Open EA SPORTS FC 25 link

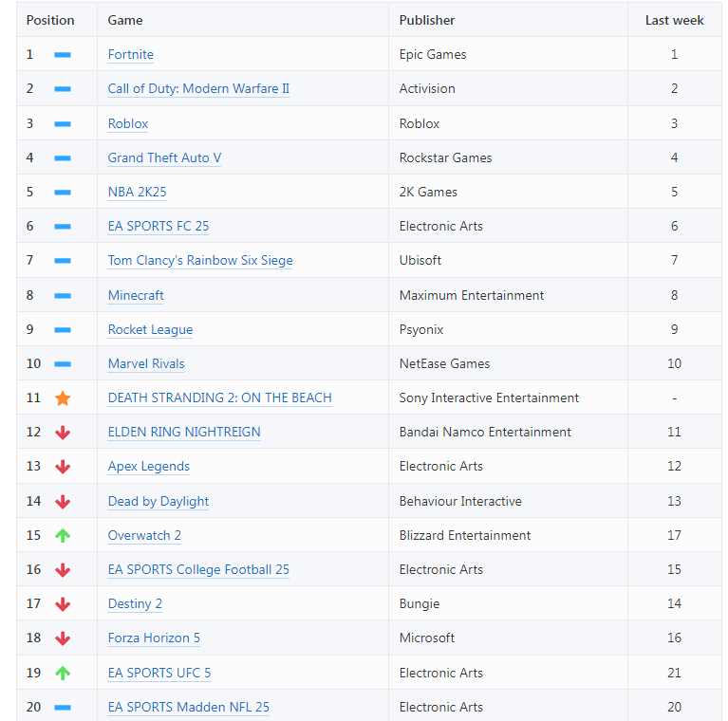click(x=159, y=227)
